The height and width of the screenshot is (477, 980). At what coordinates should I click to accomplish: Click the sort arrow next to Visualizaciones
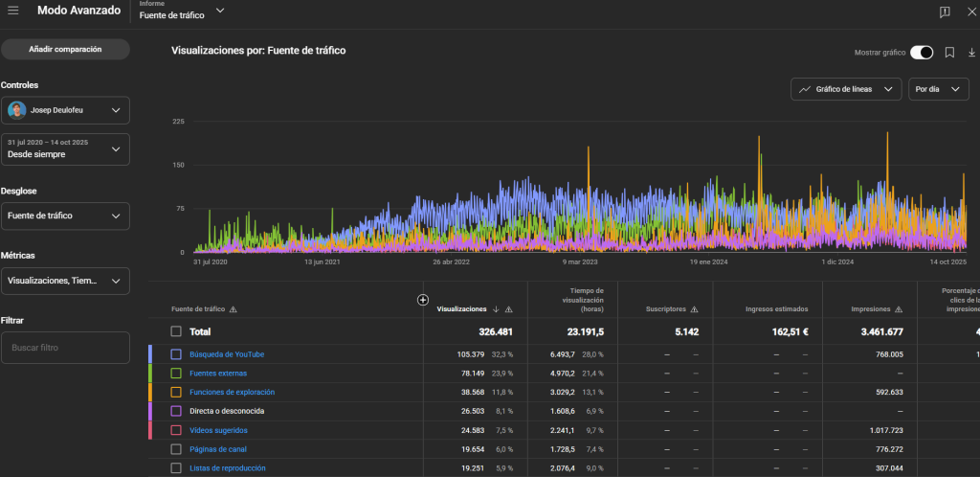click(496, 309)
